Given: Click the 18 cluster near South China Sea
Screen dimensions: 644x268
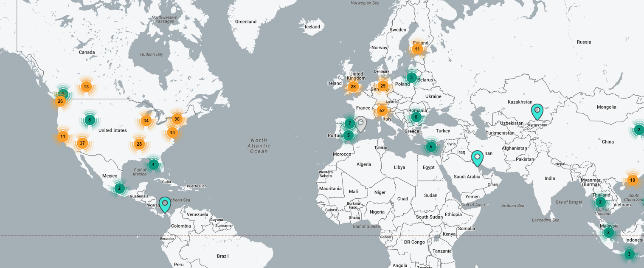Looking at the screenshot, I should tap(633, 180).
